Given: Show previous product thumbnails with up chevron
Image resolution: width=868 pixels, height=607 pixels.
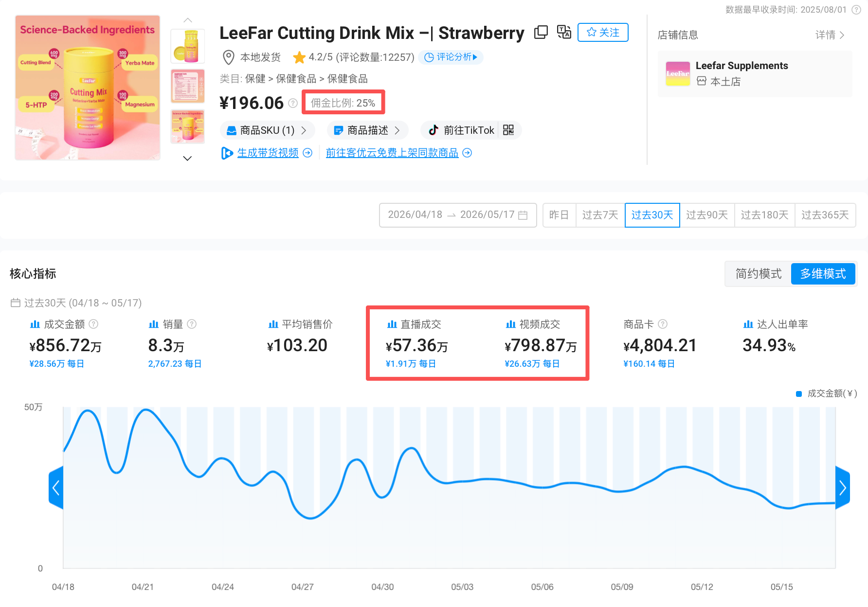Looking at the screenshot, I should (188, 20).
